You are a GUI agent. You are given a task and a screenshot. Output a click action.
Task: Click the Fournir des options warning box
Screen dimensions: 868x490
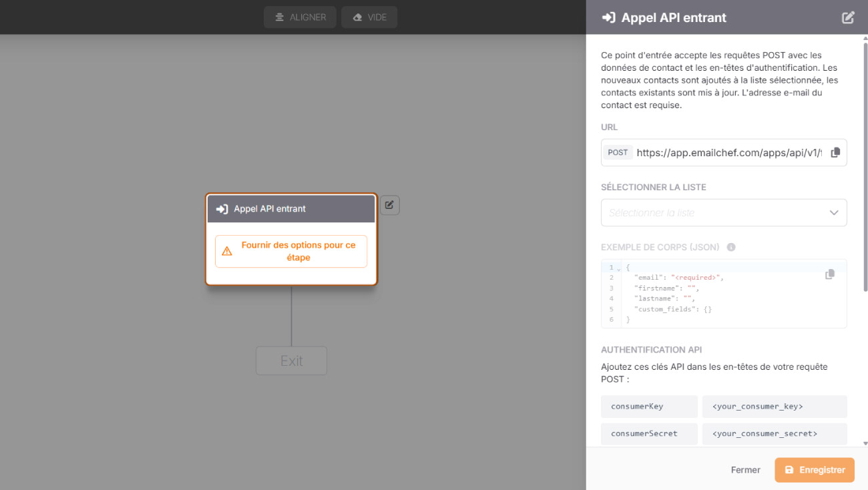coord(291,252)
